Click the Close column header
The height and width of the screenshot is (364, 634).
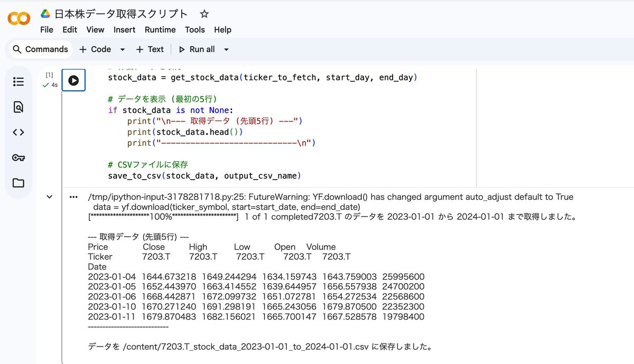[154, 247]
